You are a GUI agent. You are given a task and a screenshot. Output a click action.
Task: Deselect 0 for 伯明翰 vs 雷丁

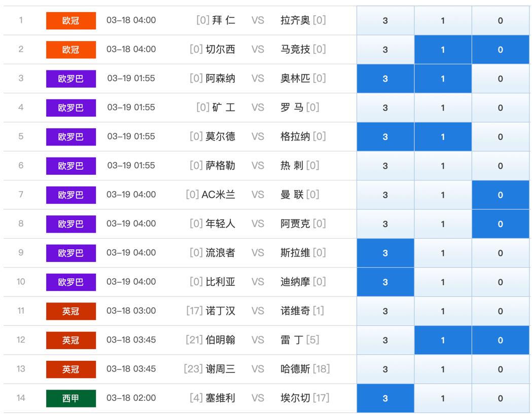point(501,340)
